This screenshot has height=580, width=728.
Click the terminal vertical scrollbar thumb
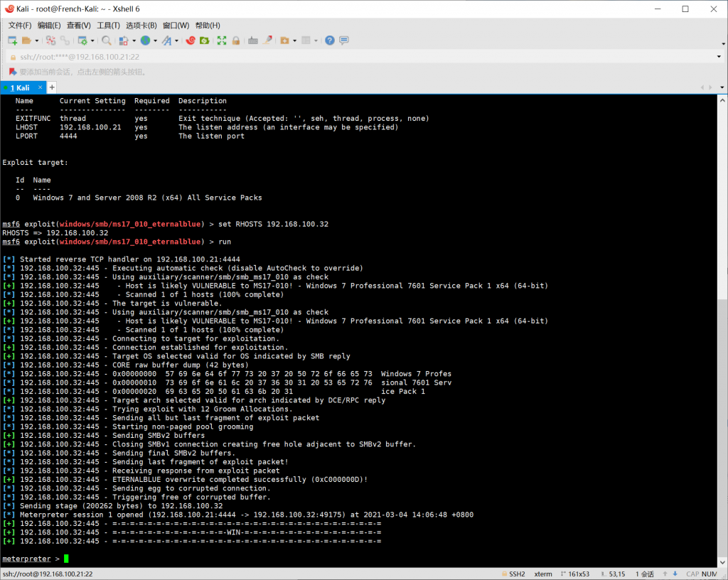pos(722,427)
